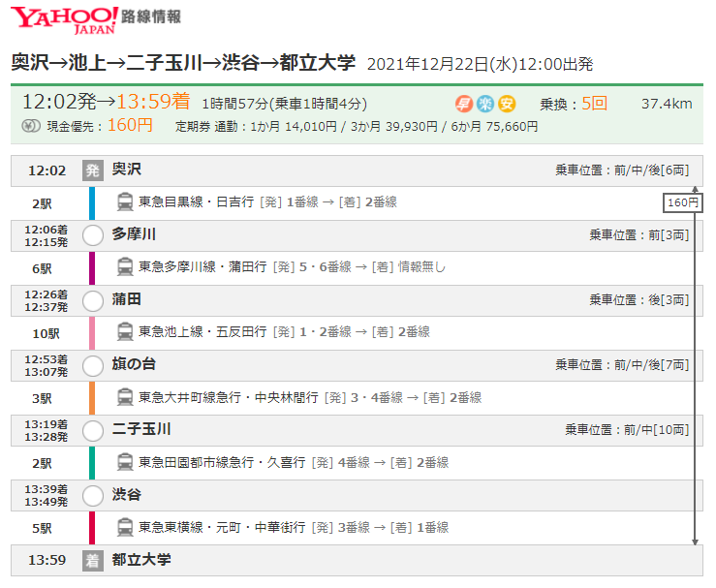Click the 3駅 stop count
Screen dimensions: 716x588
pyautogui.click(x=42, y=399)
